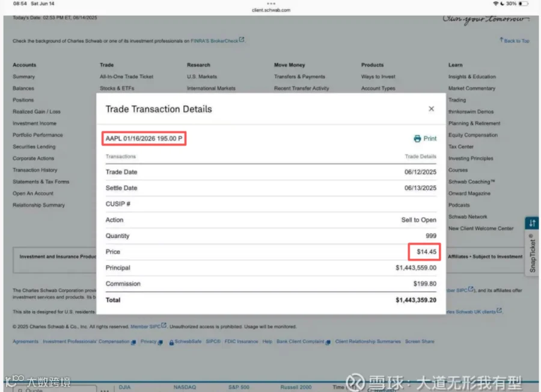Screen dimensions: 541x392
Task: Open Equity Compensation link
Action: tap(473, 135)
